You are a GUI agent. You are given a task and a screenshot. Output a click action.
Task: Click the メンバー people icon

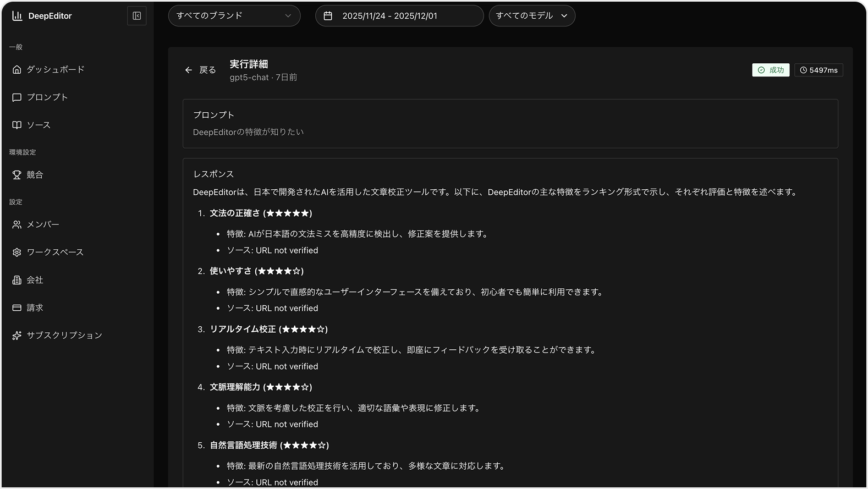pyautogui.click(x=17, y=225)
